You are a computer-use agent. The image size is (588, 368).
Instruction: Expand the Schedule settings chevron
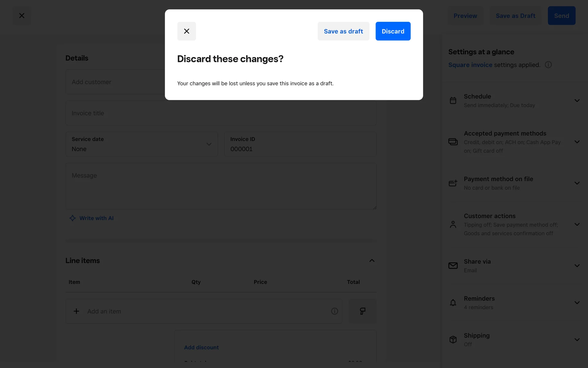click(577, 101)
